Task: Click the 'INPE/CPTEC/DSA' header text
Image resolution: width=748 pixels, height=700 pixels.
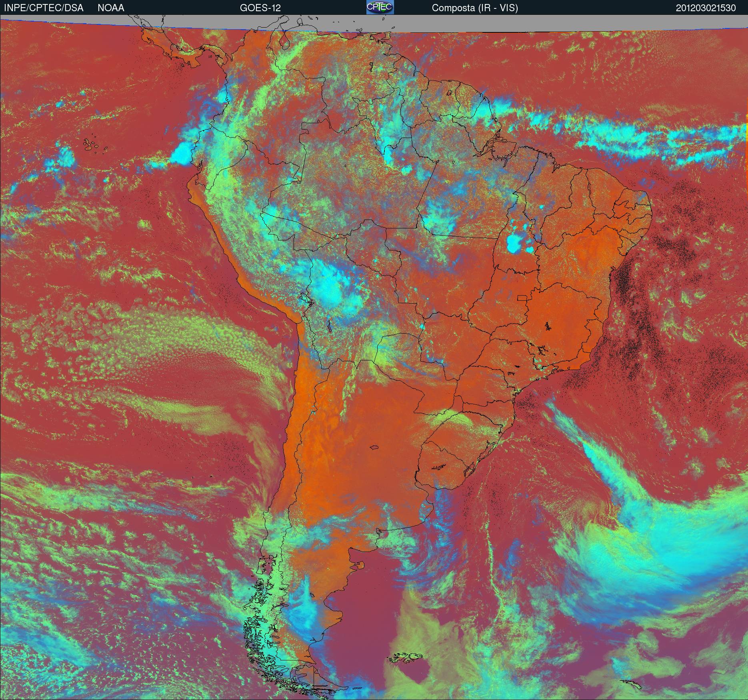Action: pyautogui.click(x=44, y=8)
